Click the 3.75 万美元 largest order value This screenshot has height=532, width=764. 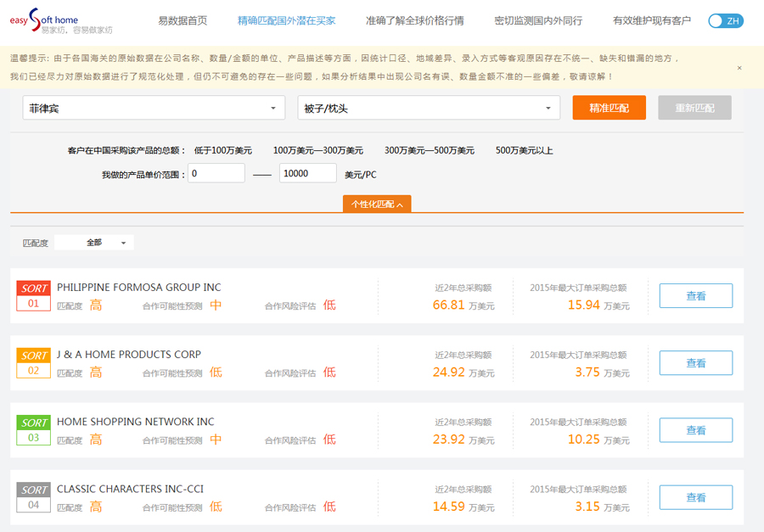[x=602, y=372]
